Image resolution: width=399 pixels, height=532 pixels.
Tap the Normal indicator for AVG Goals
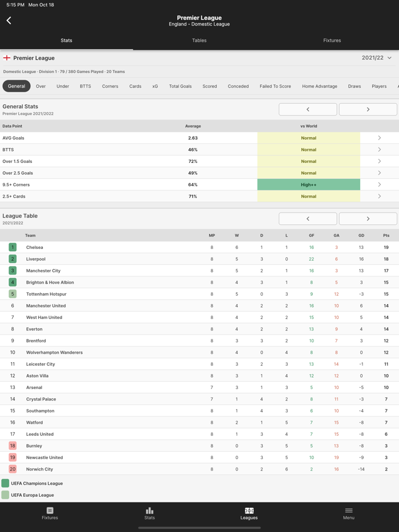309,138
